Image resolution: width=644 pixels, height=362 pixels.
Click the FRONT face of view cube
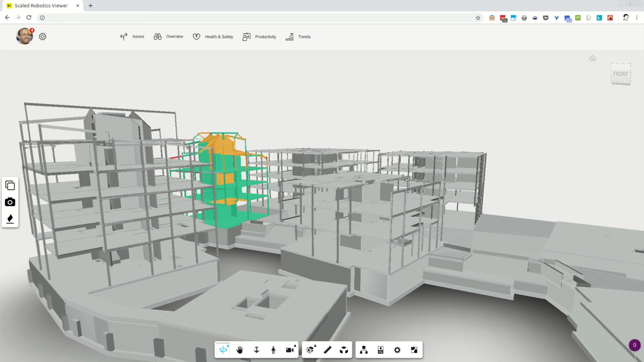[620, 74]
